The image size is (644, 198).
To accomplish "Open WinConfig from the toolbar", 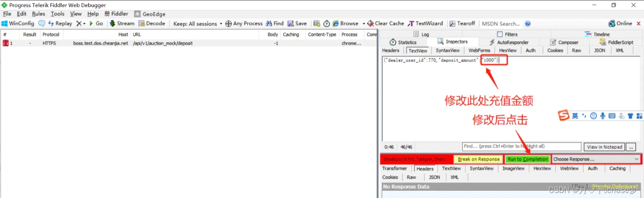I will pos(18,23).
